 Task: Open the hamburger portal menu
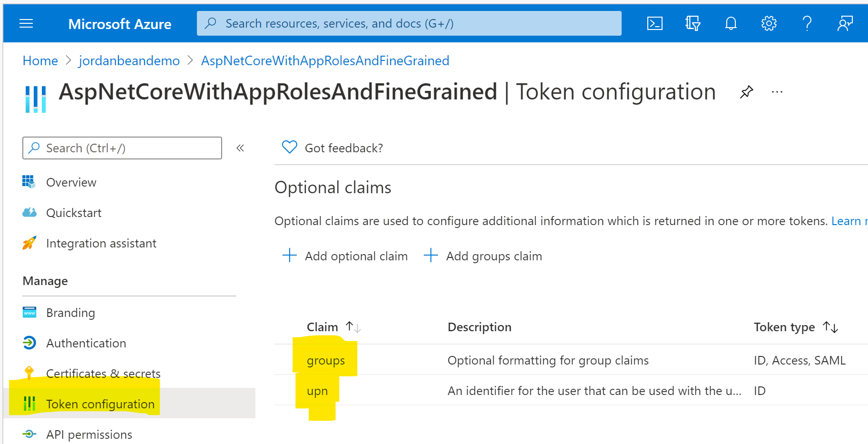click(x=26, y=23)
